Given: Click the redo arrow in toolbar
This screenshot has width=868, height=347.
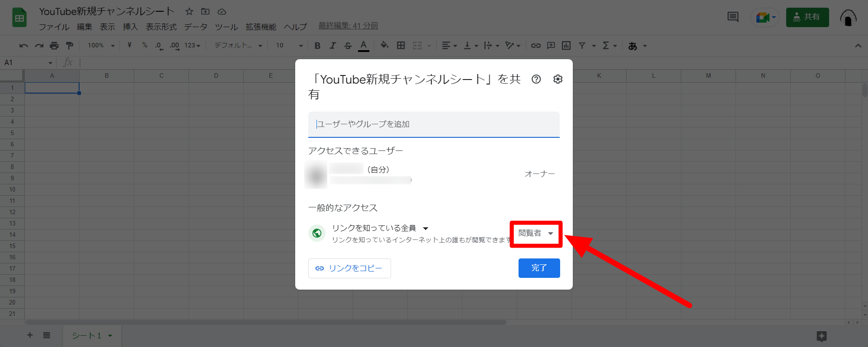Looking at the screenshot, I should pyautogui.click(x=39, y=46).
